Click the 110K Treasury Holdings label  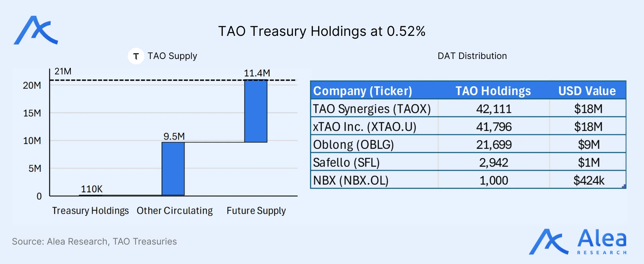(92, 189)
